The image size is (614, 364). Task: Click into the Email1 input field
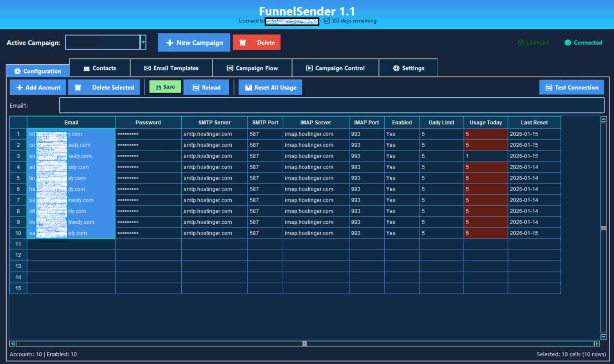[x=332, y=105]
